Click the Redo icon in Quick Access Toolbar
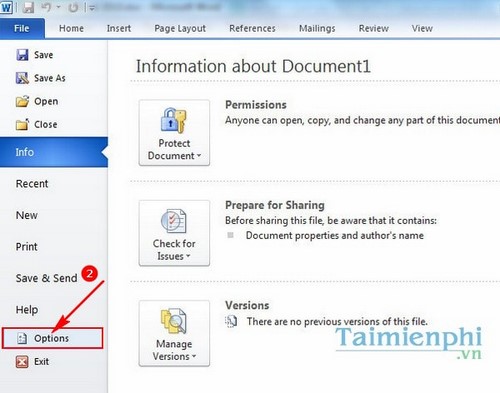 [x=73, y=7]
